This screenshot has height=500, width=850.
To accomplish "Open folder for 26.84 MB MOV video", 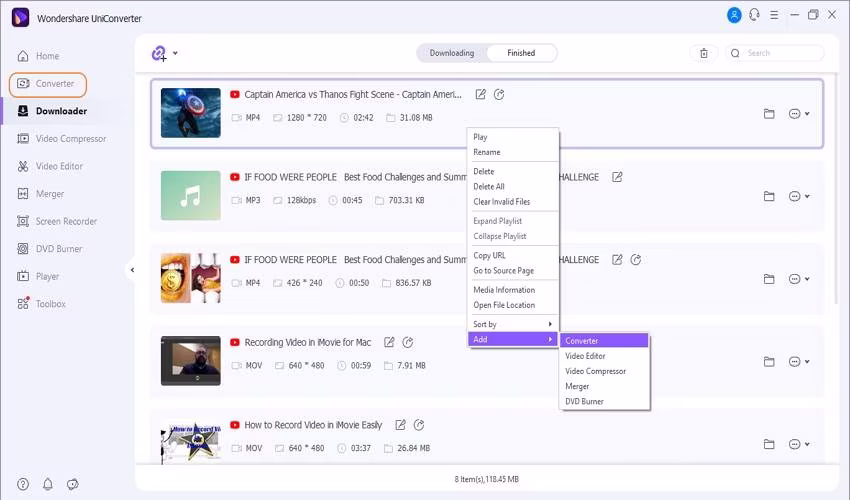I will (769, 444).
